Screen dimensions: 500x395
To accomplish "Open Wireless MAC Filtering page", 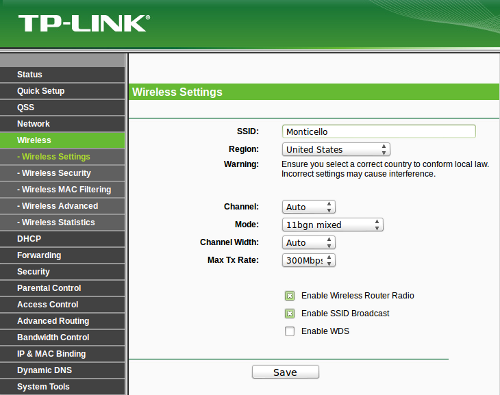I will pos(63,189).
